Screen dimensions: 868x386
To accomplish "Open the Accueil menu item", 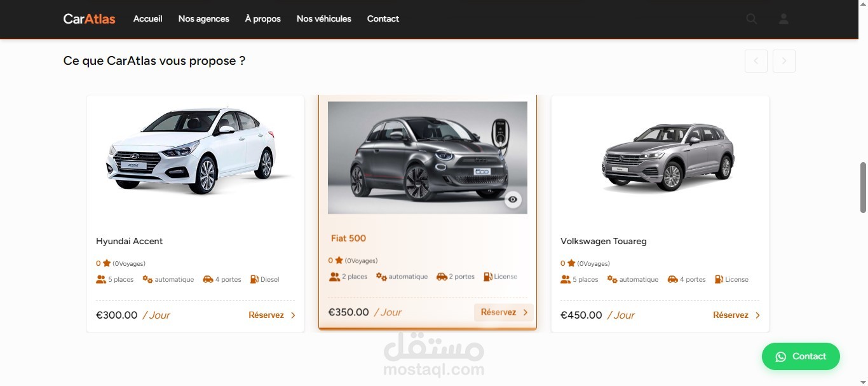I will [x=148, y=19].
